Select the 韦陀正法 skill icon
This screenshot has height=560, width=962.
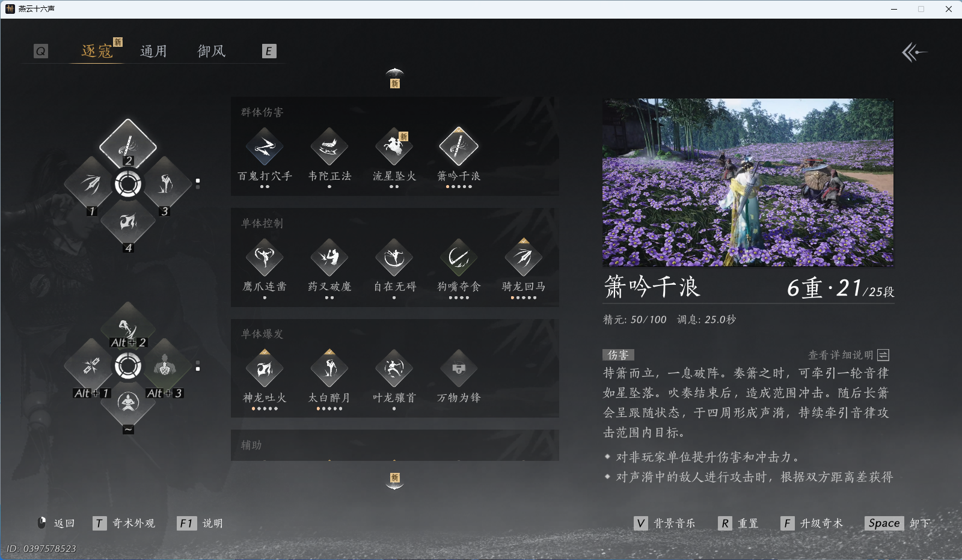pos(329,146)
